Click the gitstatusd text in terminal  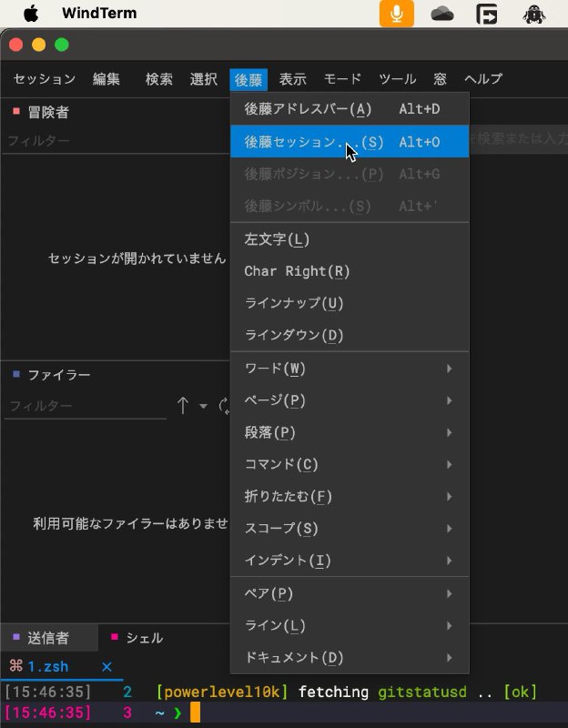tap(422, 693)
